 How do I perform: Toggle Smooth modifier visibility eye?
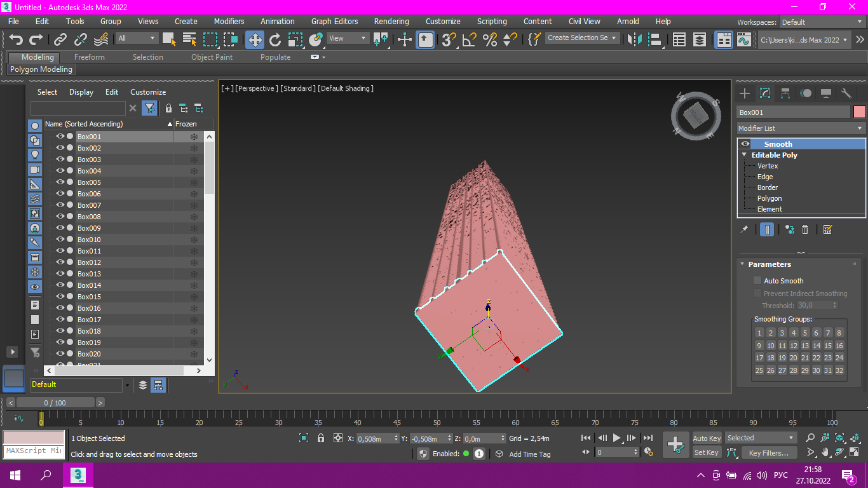pyautogui.click(x=745, y=144)
